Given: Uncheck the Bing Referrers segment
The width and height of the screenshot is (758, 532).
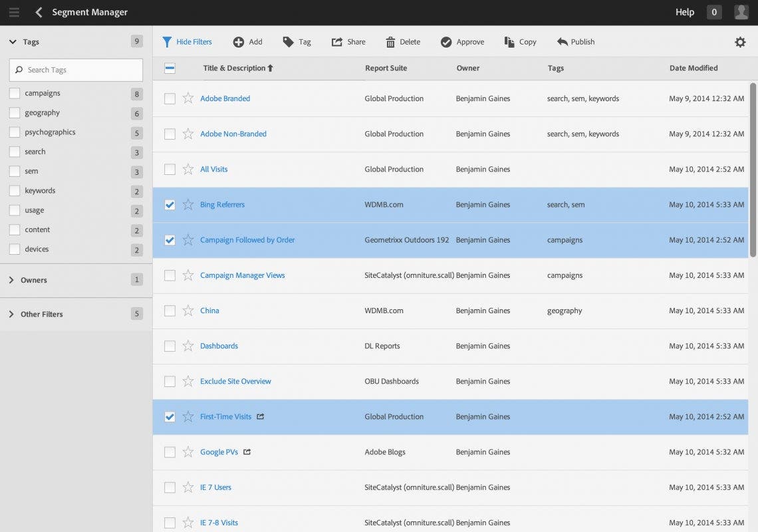Looking at the screenshot, I should 170,205.
